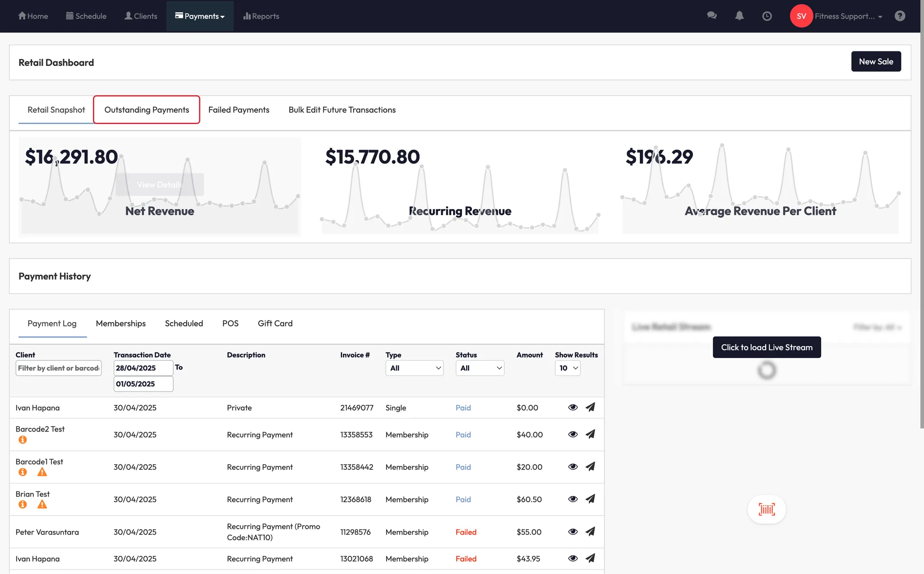Open the Status filter dropdown

(x=480, y=368)
